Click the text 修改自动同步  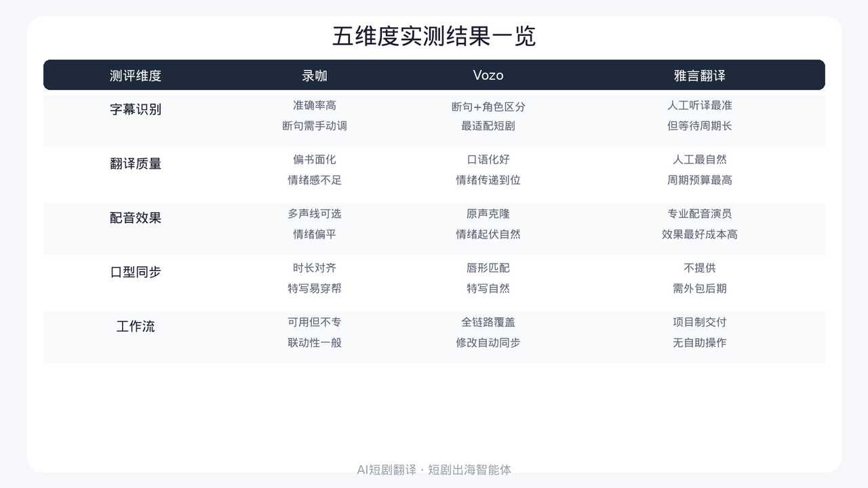click(x=488, y=342)
